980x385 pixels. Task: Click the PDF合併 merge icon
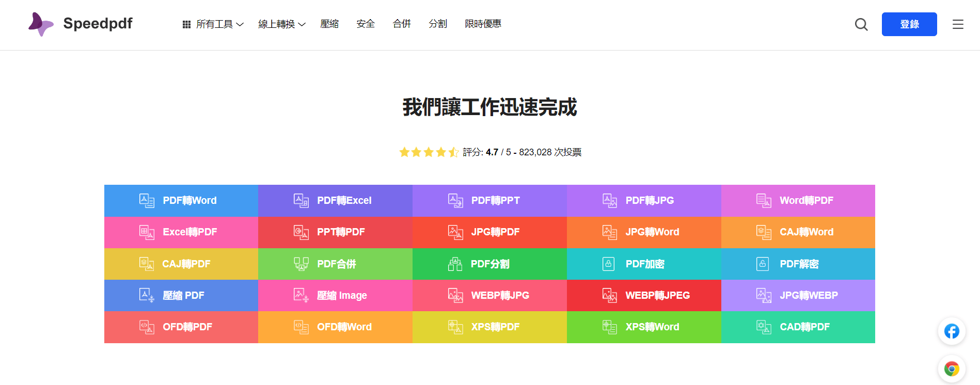coord(301,264)
